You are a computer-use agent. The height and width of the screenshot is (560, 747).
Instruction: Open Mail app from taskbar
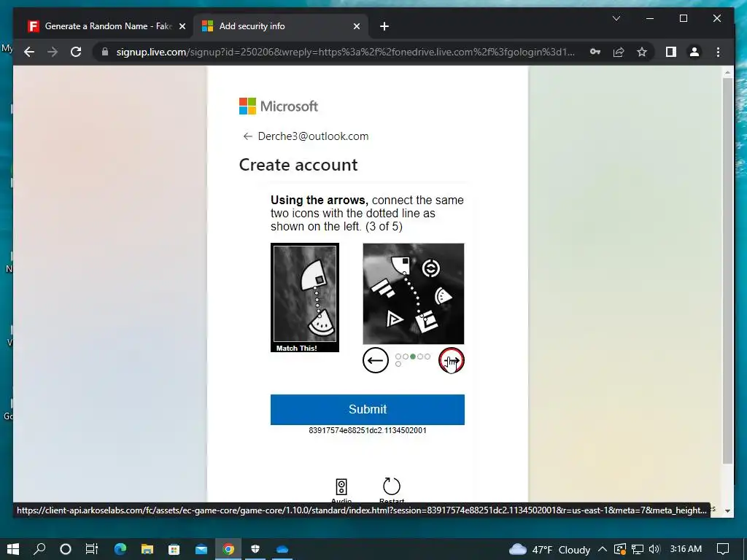click(x=201, y=549)
